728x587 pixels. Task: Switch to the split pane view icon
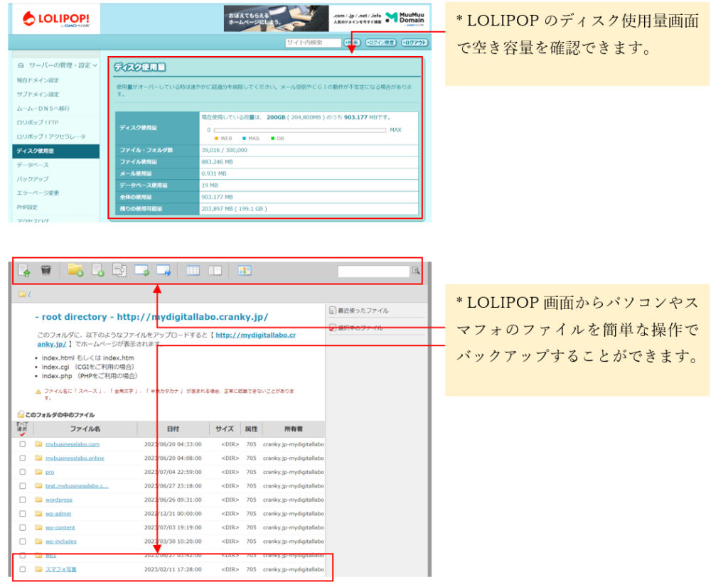[215, 270]
